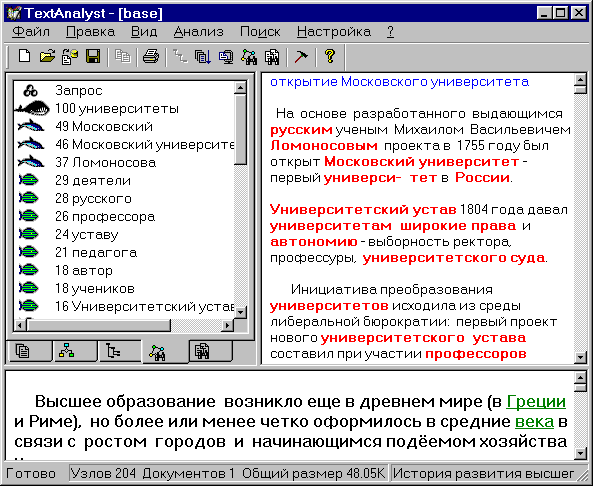Click red phrase университетского суда

[x=453, y=258]
